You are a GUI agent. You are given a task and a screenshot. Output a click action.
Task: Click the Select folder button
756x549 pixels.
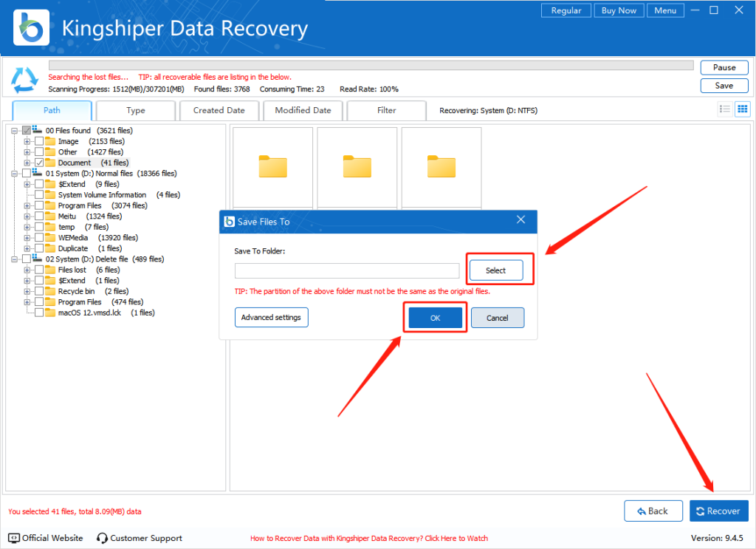pyautogui.click(x=496, y=270)
